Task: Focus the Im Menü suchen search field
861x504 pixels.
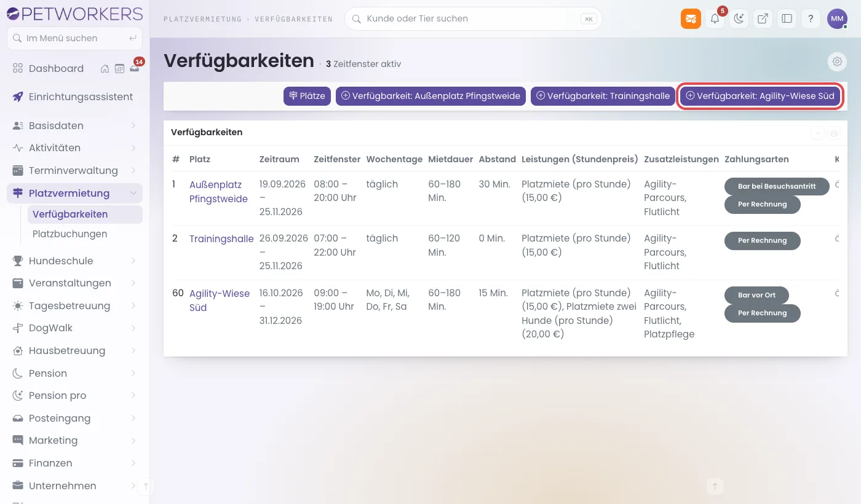Action: coord(74,38)
